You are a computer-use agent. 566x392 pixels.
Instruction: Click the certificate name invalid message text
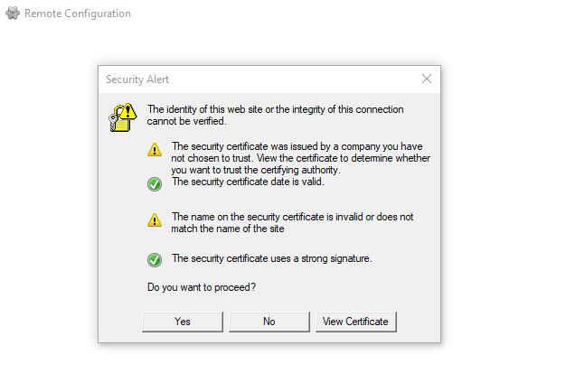[x=292, y=222]
